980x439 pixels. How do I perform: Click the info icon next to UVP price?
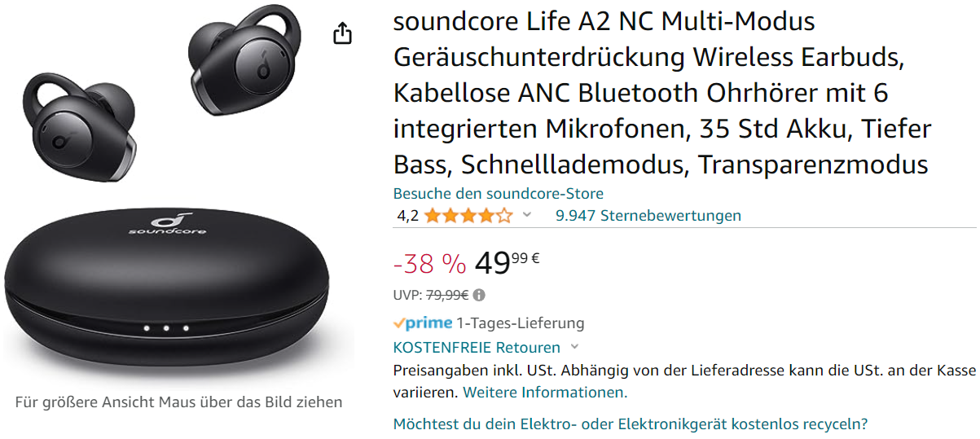[x=479, y=295]
